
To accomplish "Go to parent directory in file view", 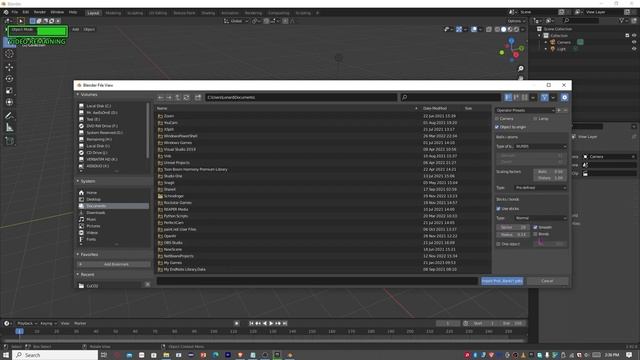I will pos(178,98).
